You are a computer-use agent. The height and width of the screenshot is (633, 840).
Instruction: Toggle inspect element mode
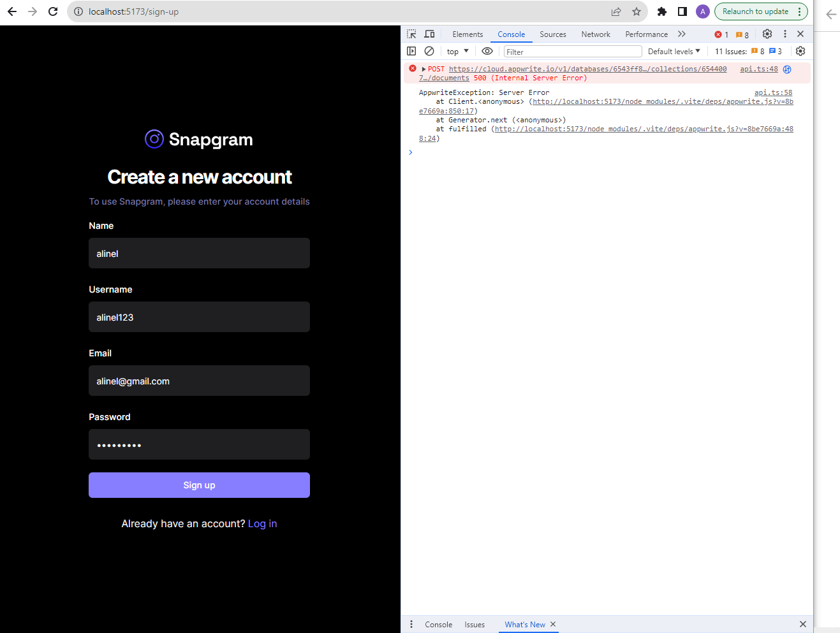411,33
